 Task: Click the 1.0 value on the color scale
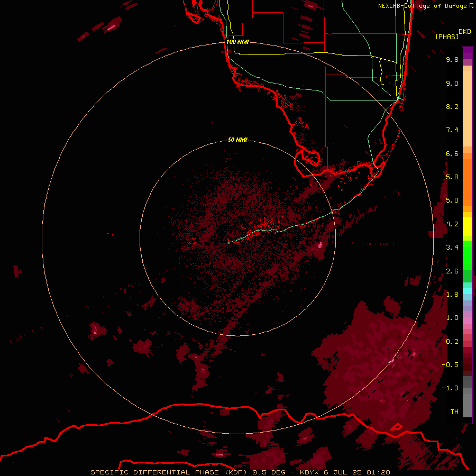452,318
